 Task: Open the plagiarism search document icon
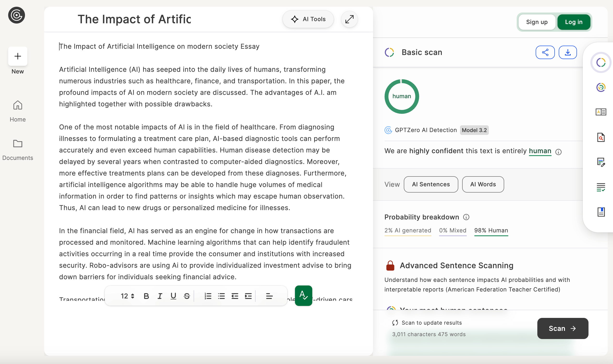601,137
